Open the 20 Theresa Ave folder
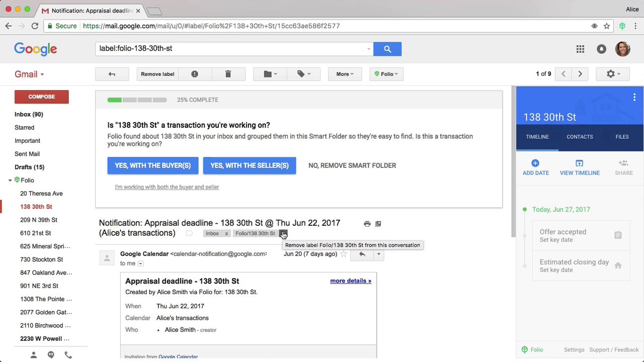Viewport: 644px width, 362px height. pos(41,194)
